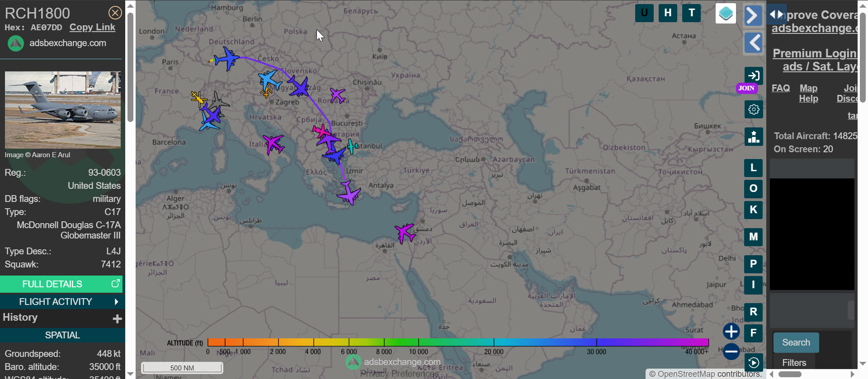Expand the FLIGHT ACTIVITY section
Image resolution: width=868 pixels, height=379 pixels.
pyautogui.click(x=61, y=302)
